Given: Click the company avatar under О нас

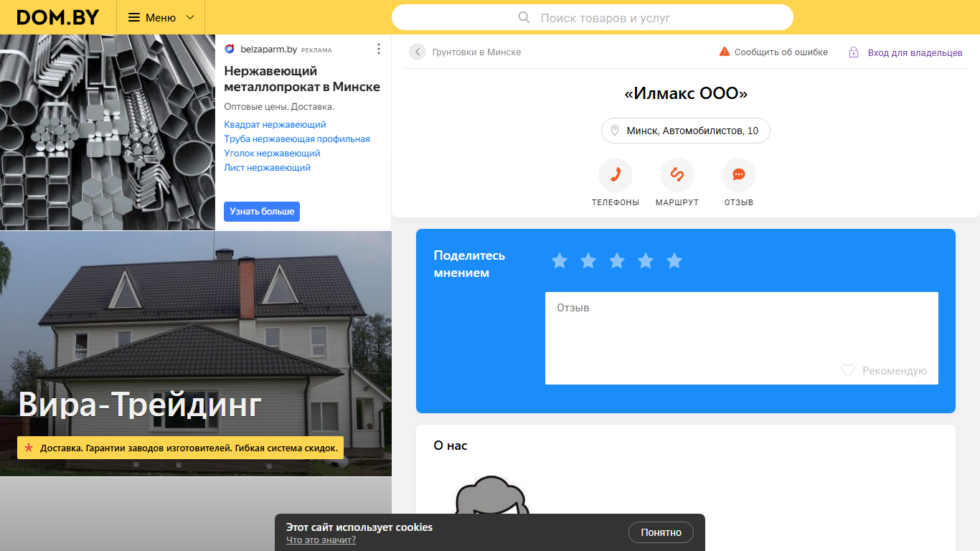Looking at the screenshot, I should (491, 495).
